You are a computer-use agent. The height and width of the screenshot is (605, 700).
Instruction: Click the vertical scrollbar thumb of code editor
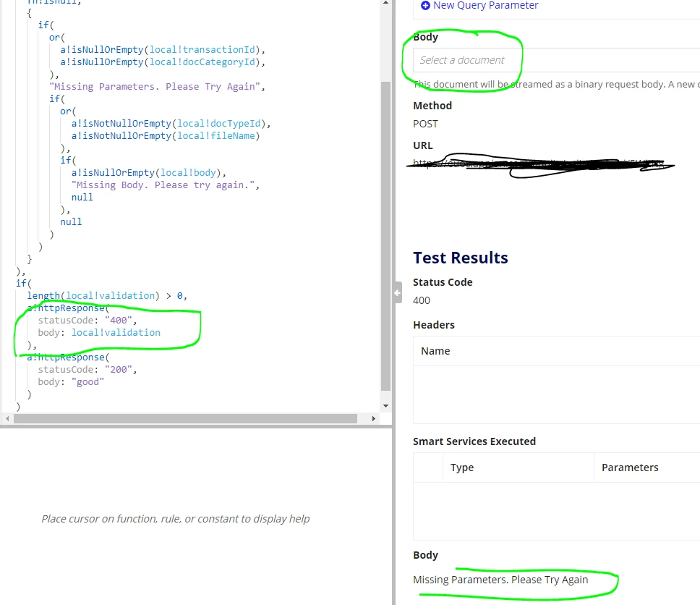click(x=385, y=236)
